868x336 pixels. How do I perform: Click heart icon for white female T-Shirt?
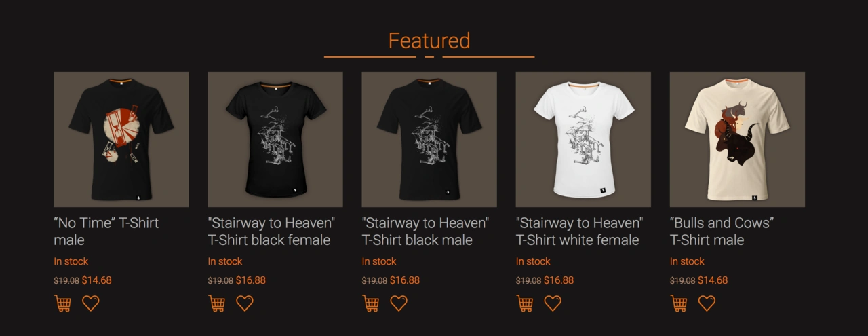point(553,303)
